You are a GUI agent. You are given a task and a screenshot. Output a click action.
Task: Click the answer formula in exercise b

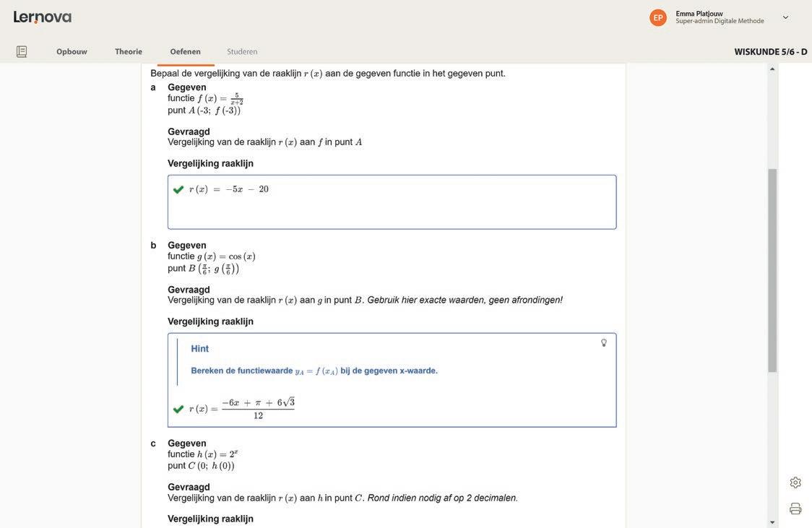click(243, 409)
